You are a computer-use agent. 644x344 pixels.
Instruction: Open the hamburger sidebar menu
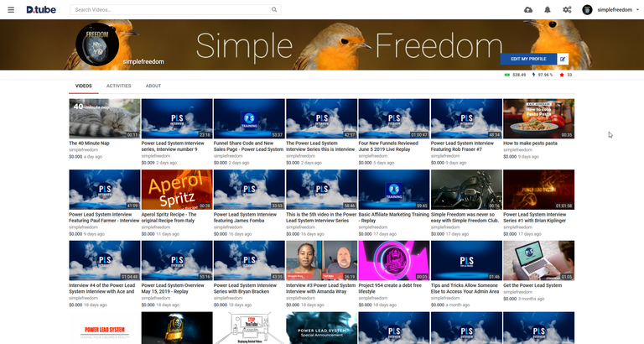point(11,10)
